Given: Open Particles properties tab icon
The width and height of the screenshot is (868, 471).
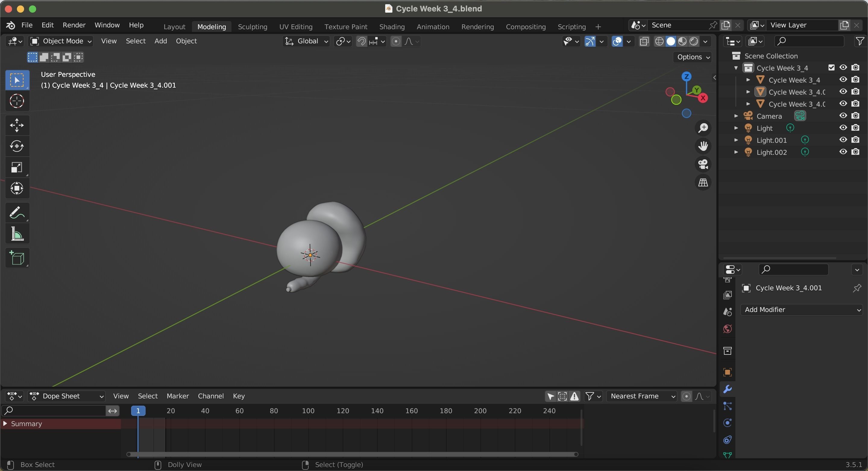Looking at the screenshot, I should pyautogui.click(x=728, y=406).
